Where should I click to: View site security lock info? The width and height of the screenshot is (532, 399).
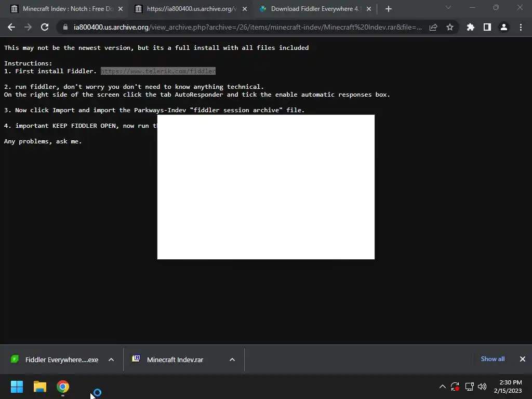click(x=65, y=27)
